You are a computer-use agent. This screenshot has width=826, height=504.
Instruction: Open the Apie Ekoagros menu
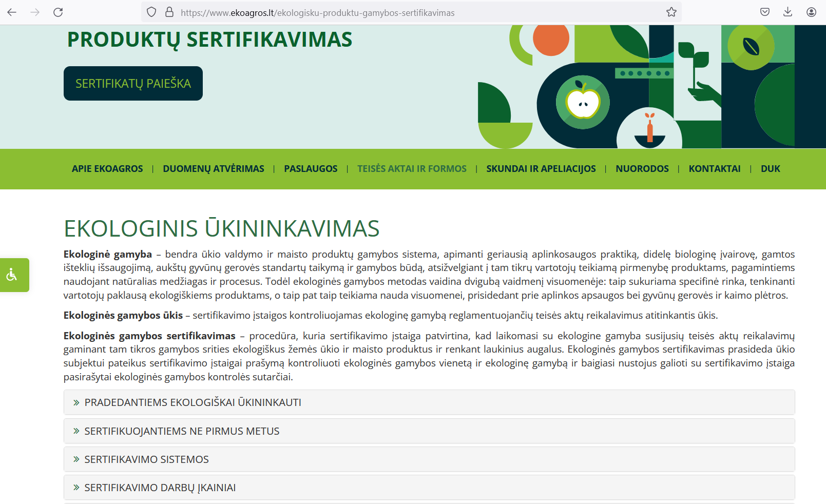(x=107, y=169)
